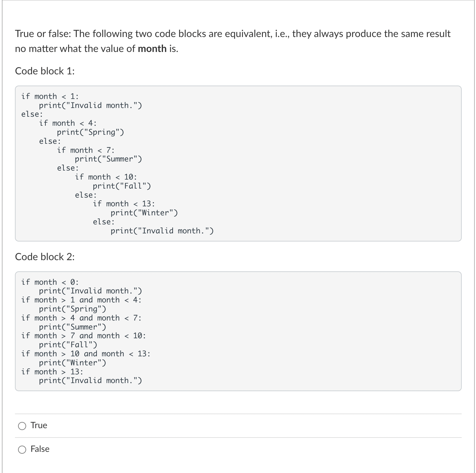Click the True answer label

click(x=38, y=425)
